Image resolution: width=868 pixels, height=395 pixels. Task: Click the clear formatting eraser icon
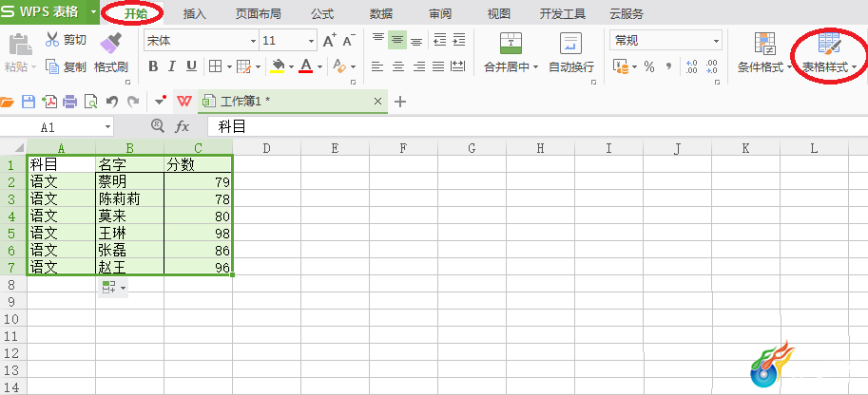click(x=339, y=66)
